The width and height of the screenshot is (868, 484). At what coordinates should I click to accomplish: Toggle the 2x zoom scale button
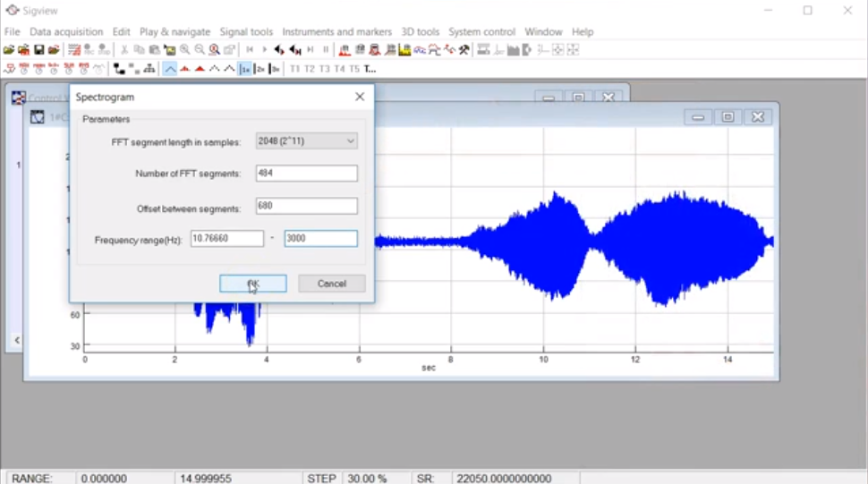coord(260,69)
